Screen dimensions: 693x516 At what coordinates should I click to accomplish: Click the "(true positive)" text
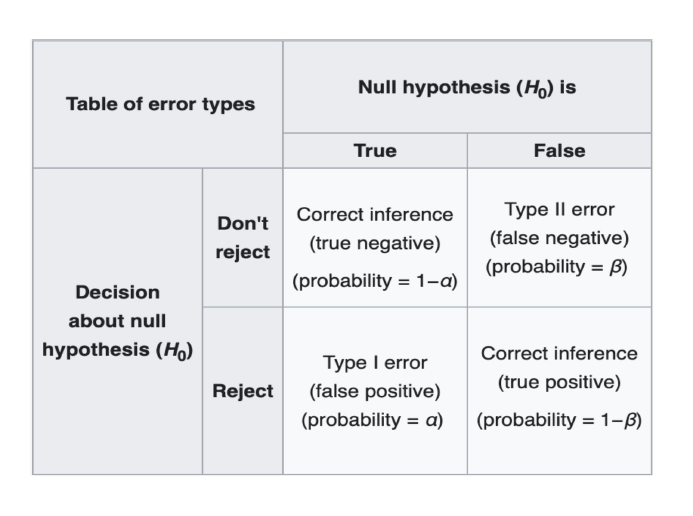[x=559, y=382]
